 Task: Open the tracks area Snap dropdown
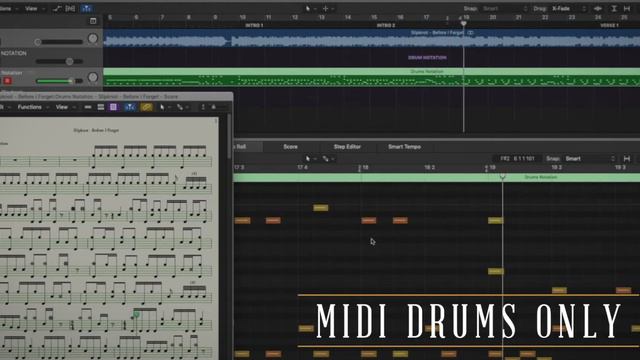[x=504, y=9]
